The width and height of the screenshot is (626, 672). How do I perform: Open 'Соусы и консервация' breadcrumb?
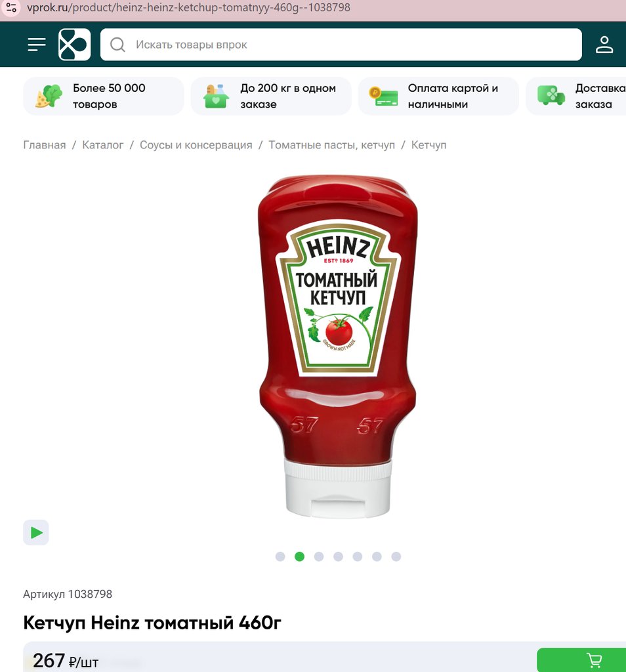pos(196,145)
